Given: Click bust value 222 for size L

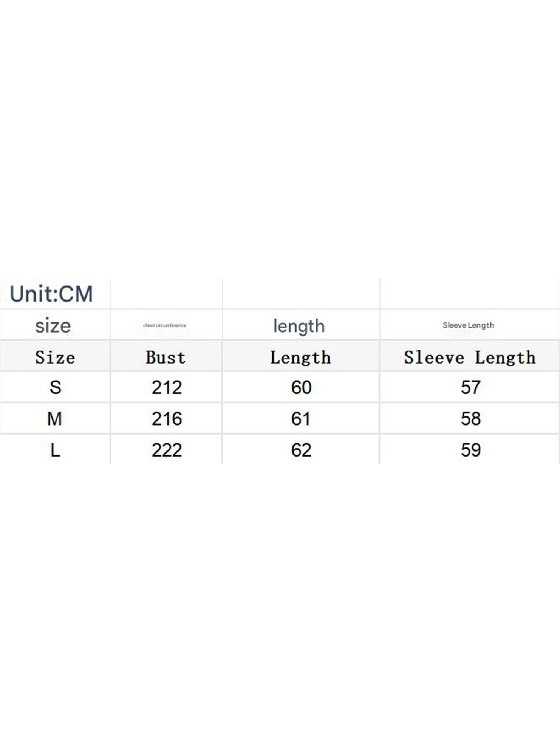Looking at the screenshot, I should click(167, 450).
